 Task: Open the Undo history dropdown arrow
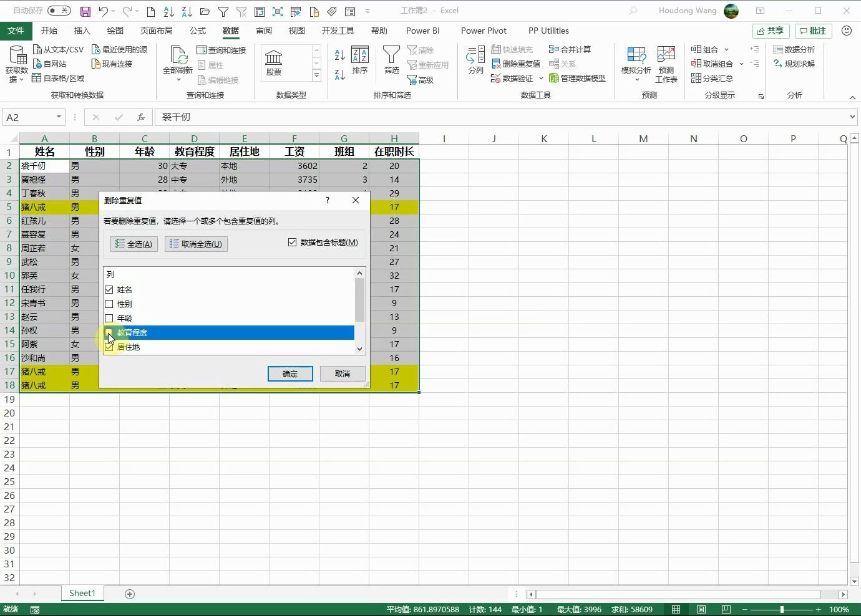[x=114, y=11]
